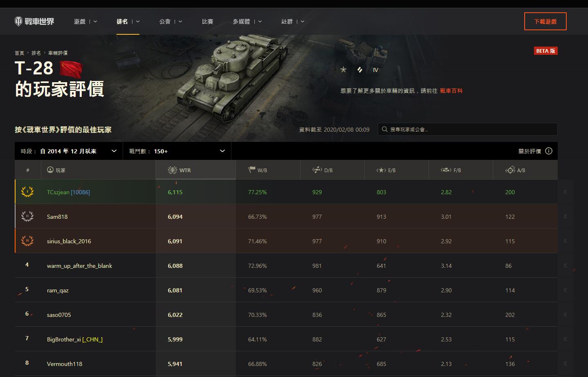Click the BETA 版 badge
Image resolution: width=588 pixels, height=377 pixels.
[545, 51]
